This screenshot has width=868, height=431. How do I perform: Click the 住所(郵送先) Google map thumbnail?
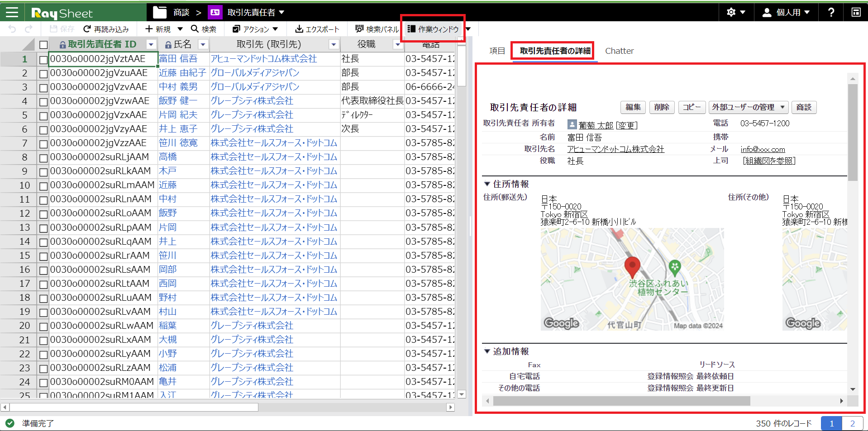(632, 279)
